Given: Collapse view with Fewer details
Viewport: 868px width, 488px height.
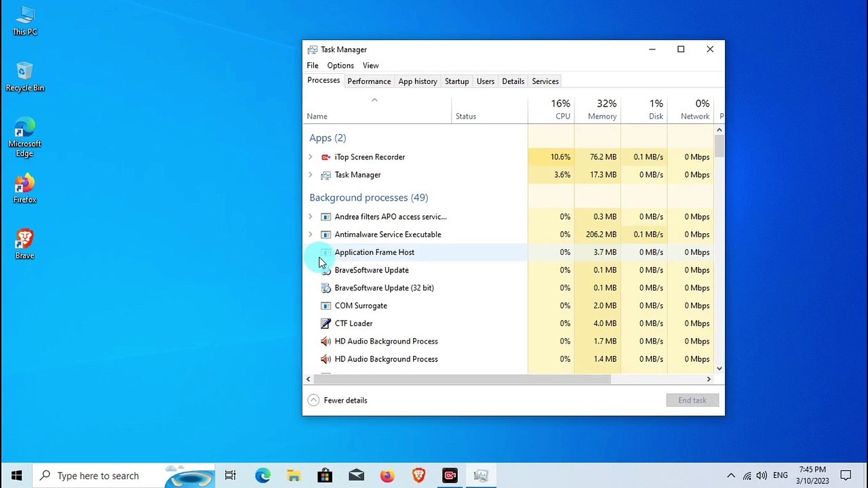Looking at the screenshot, I should tap(338, 401).
